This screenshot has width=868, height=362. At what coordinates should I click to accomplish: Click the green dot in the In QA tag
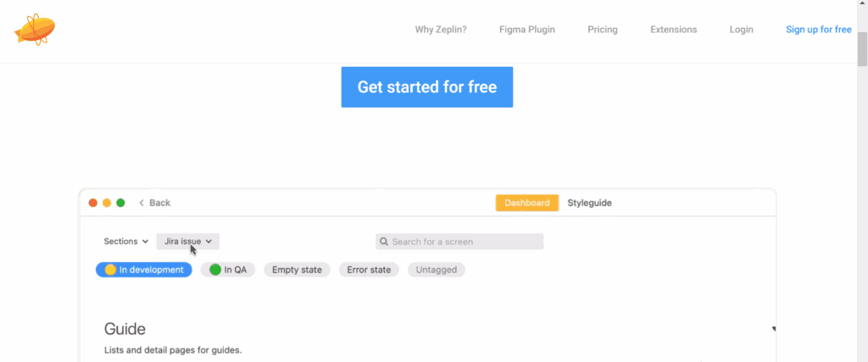[x=215, y=270]
